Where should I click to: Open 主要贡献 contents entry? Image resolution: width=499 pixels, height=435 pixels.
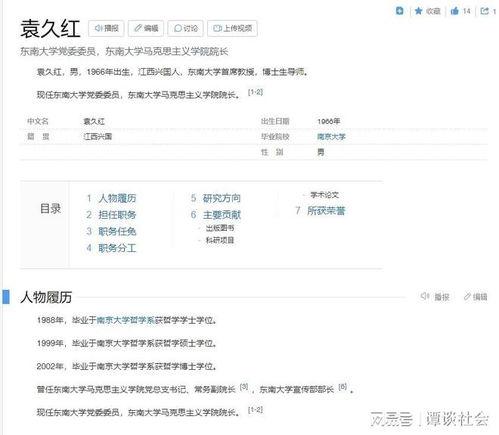point(222,215)
